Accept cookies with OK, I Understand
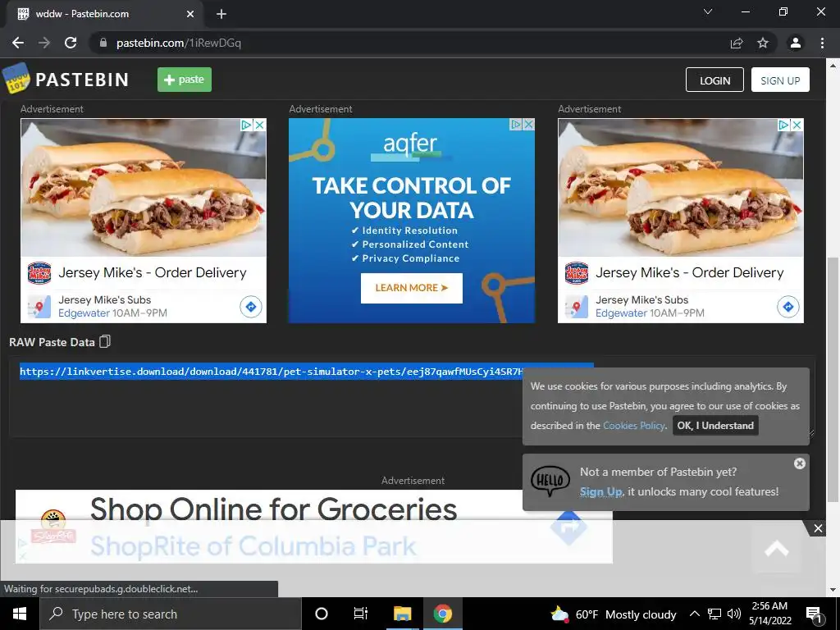 point(715,426)
